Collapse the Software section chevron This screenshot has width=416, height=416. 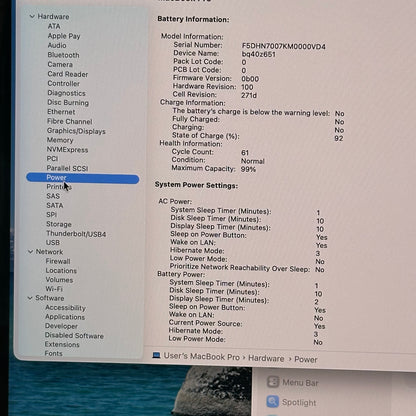(30, 298)
